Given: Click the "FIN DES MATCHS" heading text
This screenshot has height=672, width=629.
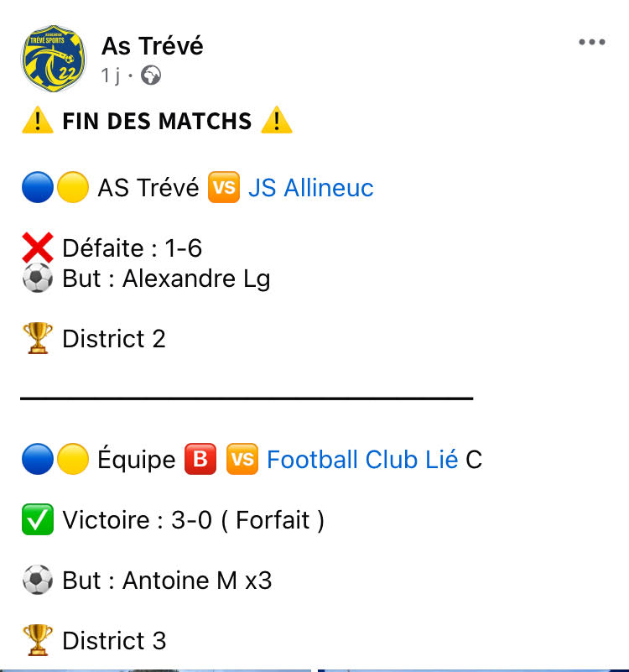Looking at the screenshot, I should click(157, 121).
